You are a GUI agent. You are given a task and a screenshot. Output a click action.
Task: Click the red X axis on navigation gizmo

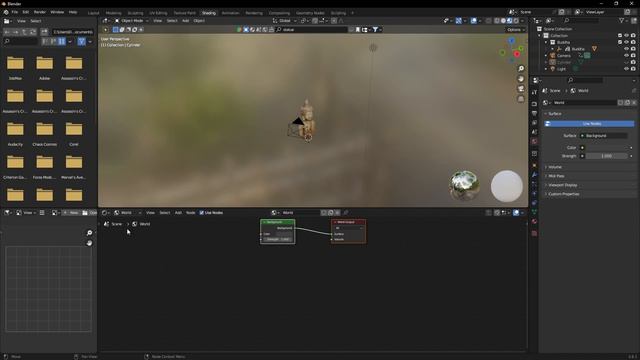[517, 54]
